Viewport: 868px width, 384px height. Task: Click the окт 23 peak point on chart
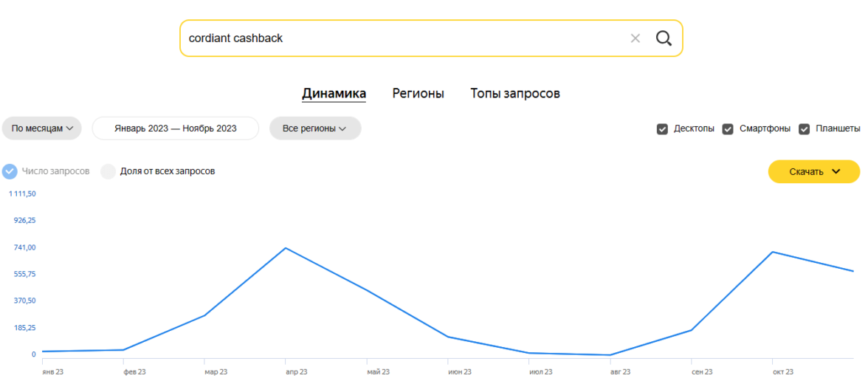[773, 252]
